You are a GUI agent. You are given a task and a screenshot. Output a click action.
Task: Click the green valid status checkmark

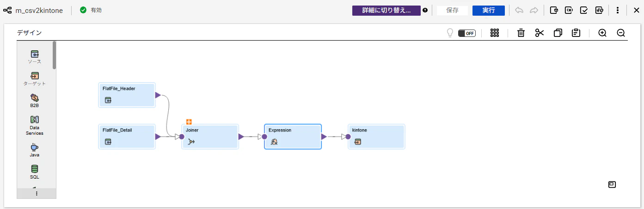83,10
